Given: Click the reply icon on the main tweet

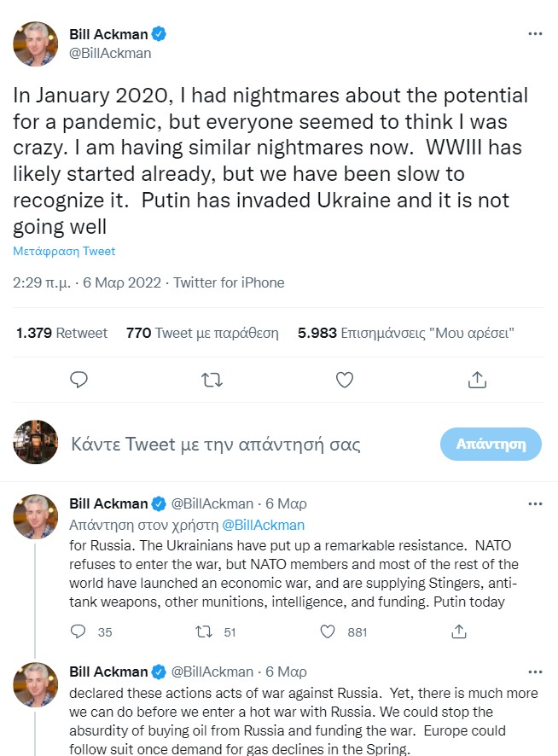Looking at the screenshot, I should [78, 380].
